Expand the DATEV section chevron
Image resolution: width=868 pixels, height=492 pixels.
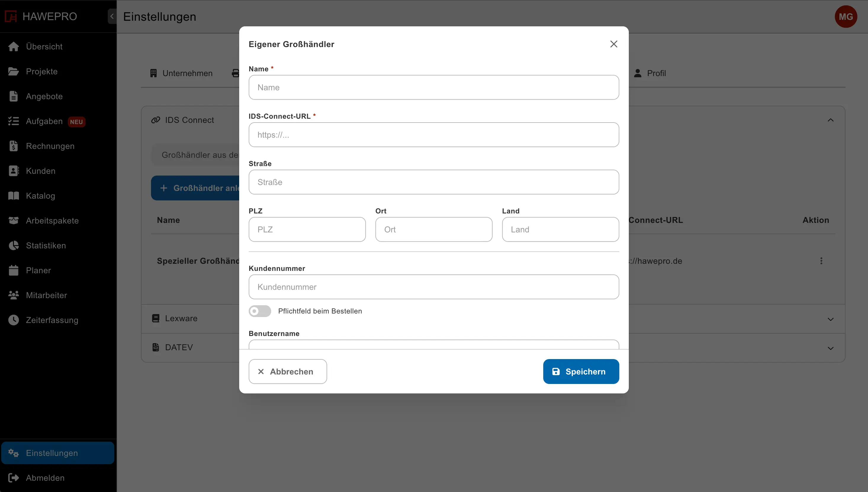pos(830,348)
